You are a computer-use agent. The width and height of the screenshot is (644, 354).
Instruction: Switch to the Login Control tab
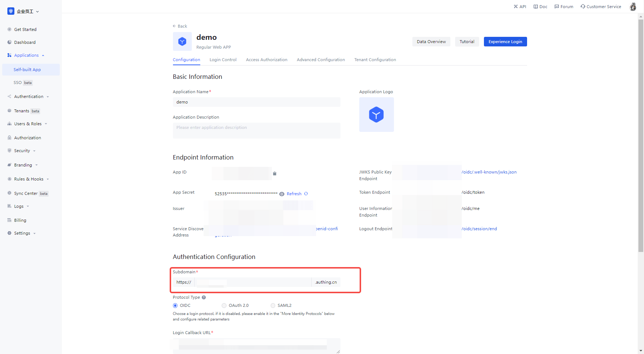pyautogui.click(x=223, y=60)
